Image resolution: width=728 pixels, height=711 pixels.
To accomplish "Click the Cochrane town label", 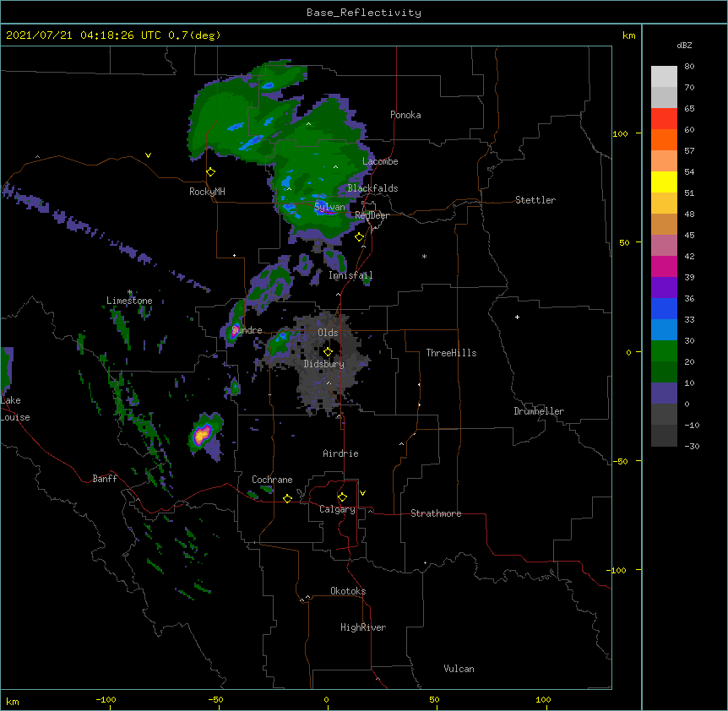I will 272,480.
